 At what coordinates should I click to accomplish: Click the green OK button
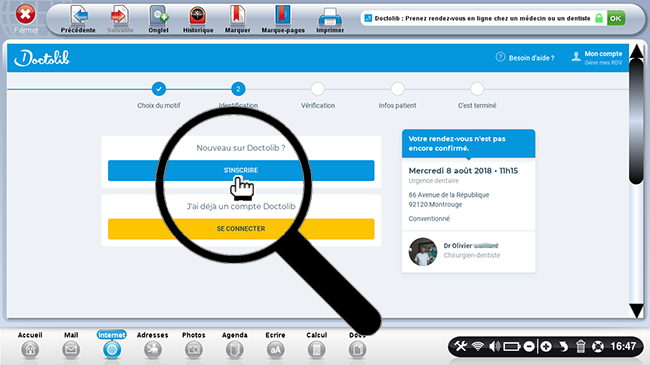[616, 18]
